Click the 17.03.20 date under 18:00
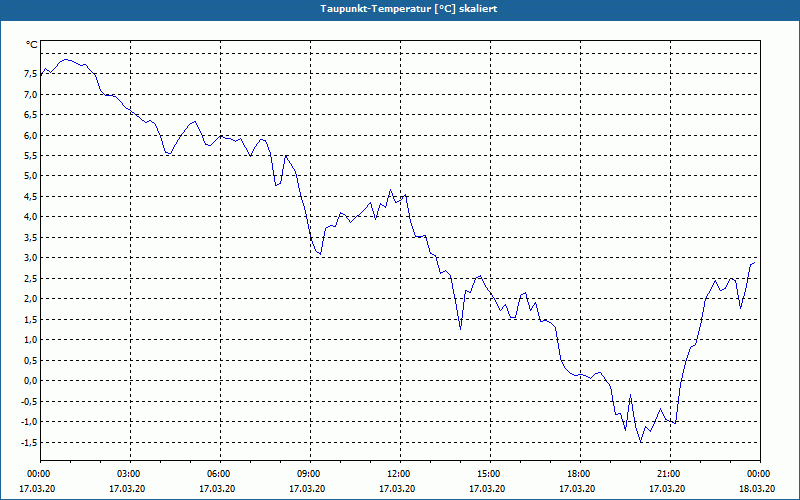This screenshot has height=500, width=800. pyautogui.click(x=578, y=488)
